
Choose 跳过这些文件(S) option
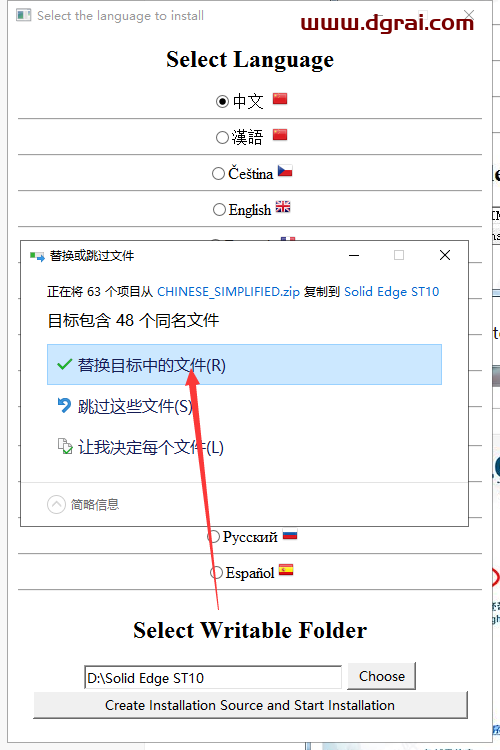pyautogui.click(x=244, y=406)
